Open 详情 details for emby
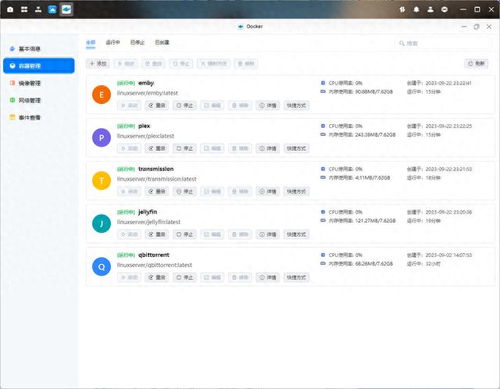The height and width of the screenshot is (389, 500). 268,105
